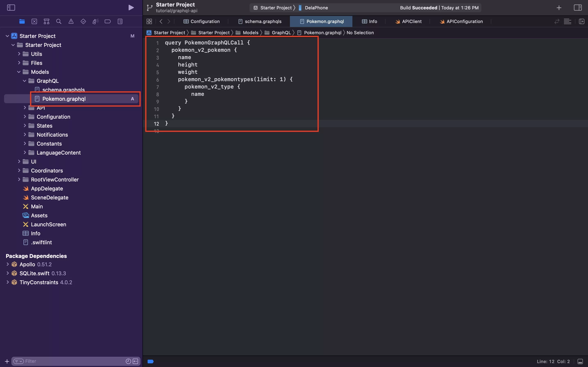Click the library plus button
Image resolution: width=588 pixels, height=367 pixels.
point(559,8)
